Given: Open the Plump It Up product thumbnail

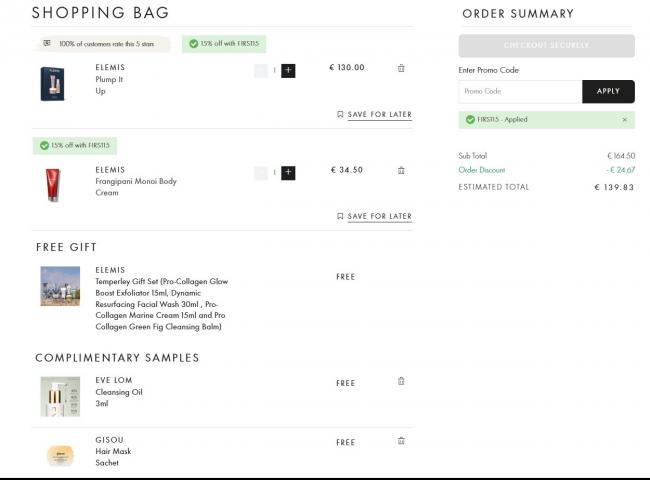Looking at the screenshot, I should pyautogui.click(x=52, y=84).
